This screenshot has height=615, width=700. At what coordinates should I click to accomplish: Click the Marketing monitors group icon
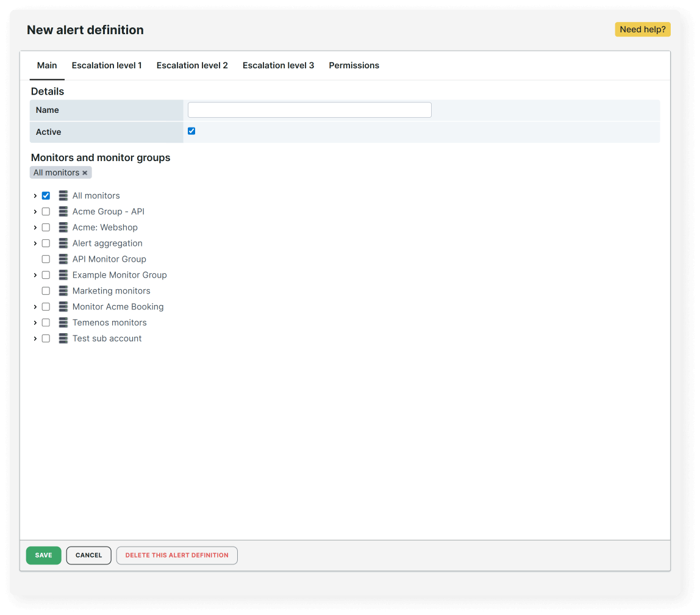click(x=63, y=290)
